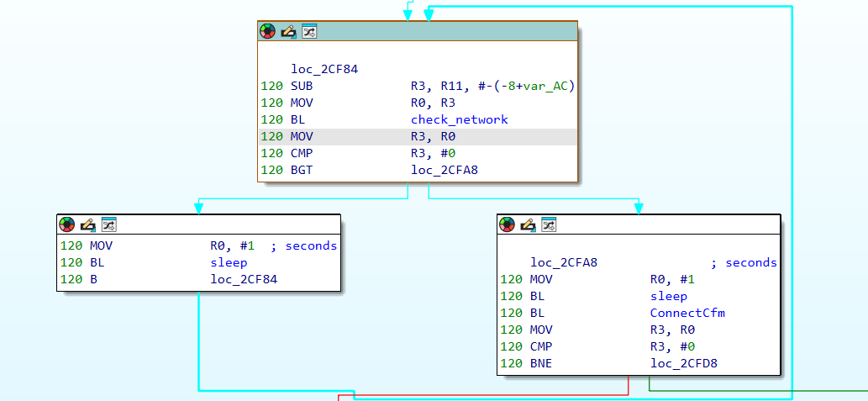Click the group nodes icon on loc_2CFA8 block
This screenshot has height=401, width=868.
click(x=549, y=224)
